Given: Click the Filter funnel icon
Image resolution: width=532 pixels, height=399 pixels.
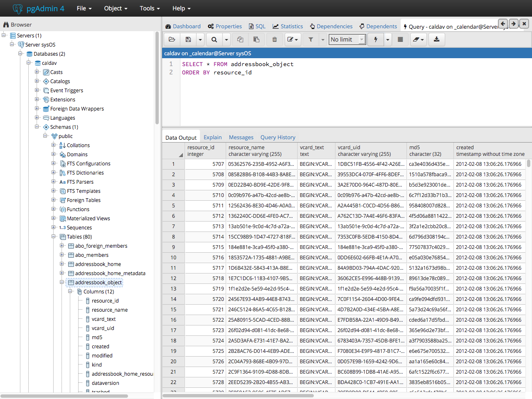Looking at the screenshot, I should (x=310, y=39).
